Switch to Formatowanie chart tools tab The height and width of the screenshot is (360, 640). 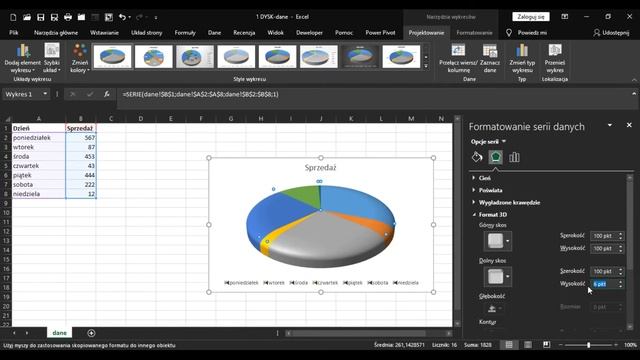point(474,33)
